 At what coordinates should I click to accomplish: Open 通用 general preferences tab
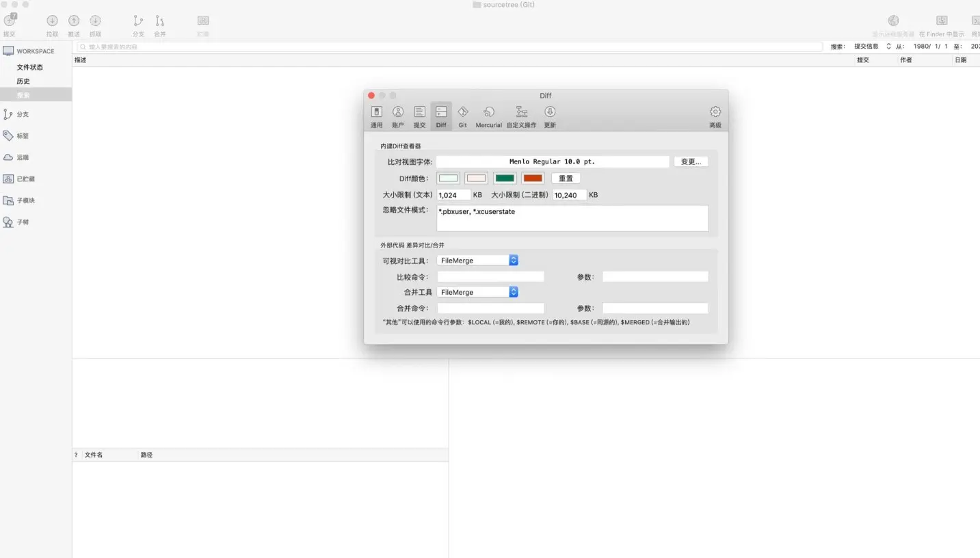coord(377,116)
